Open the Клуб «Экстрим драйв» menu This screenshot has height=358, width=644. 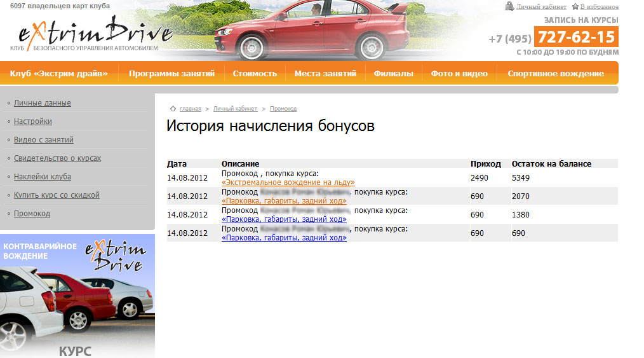tap(58, 74)
